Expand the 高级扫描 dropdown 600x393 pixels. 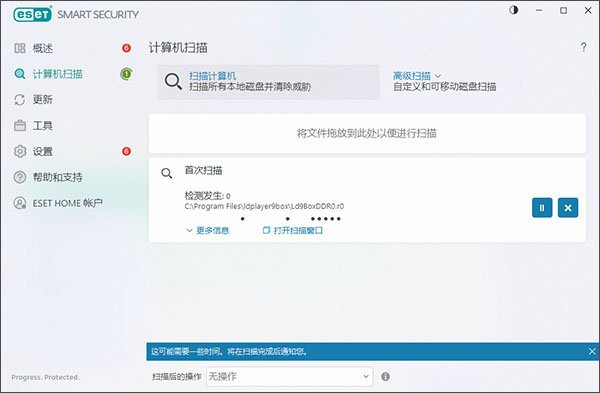417,76
